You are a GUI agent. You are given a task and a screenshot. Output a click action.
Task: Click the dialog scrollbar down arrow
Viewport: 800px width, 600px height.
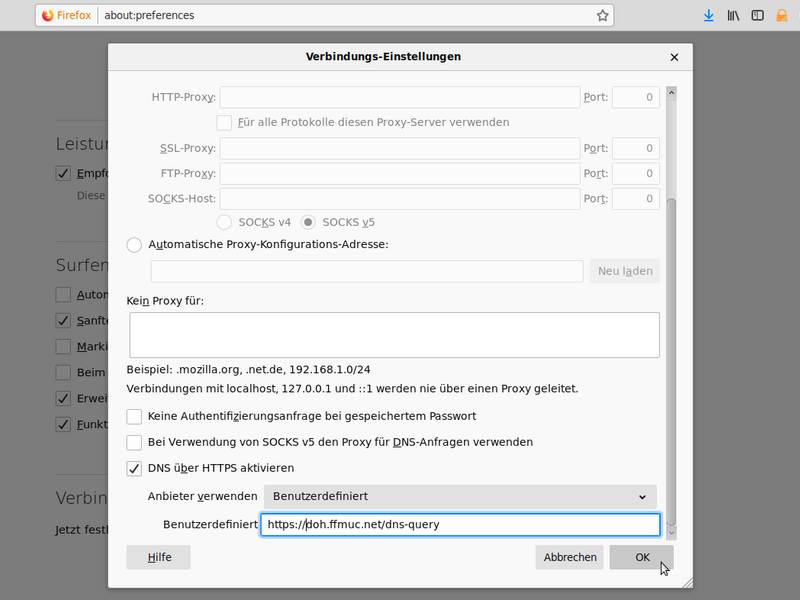[x=671, y=533]
